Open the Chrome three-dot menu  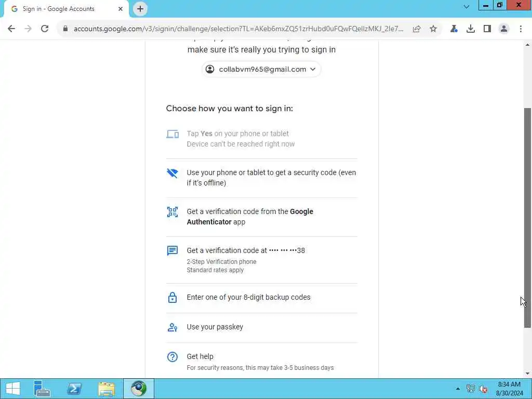521,29
